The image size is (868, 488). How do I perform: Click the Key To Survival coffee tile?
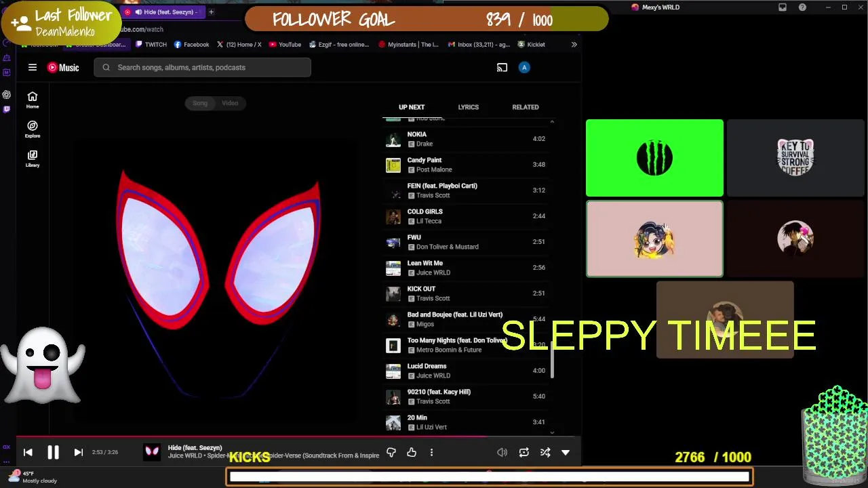[795, 158]
